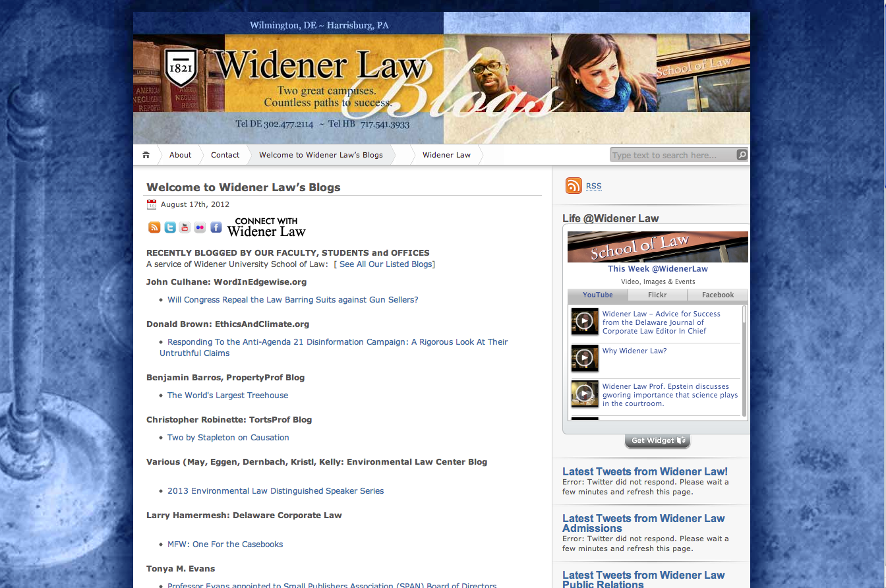This screenshot has width=886, height=588.
Task: Open the Twitter icon beside Connect With
Action: coord(170,227)
